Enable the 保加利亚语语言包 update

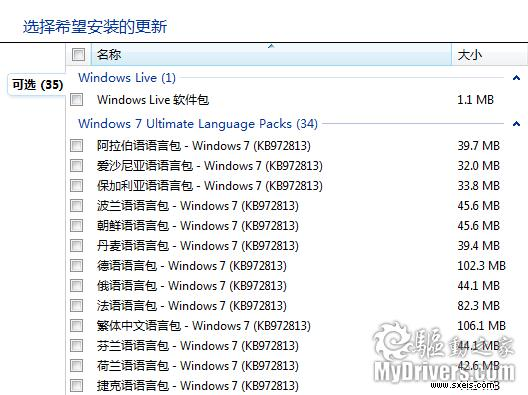(x=76, y=186)
